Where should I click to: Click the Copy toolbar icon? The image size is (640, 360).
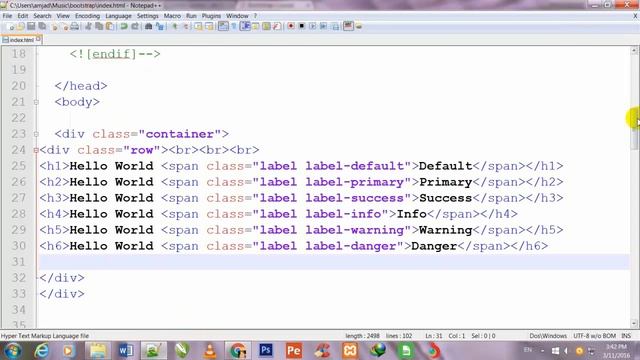pos(99,27)
